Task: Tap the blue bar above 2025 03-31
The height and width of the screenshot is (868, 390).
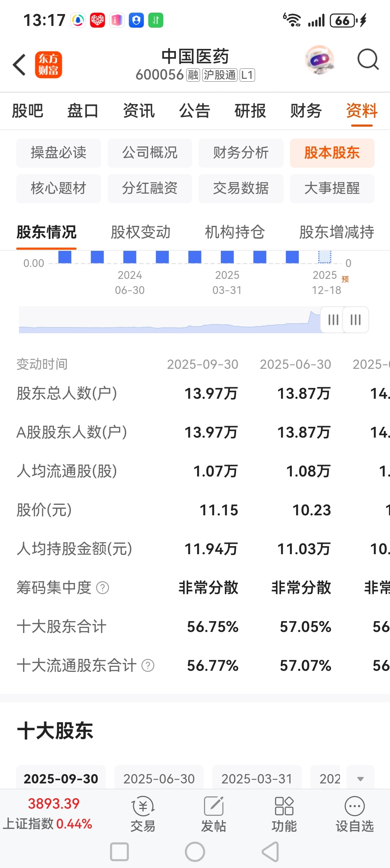Action: tap(227, 257)
